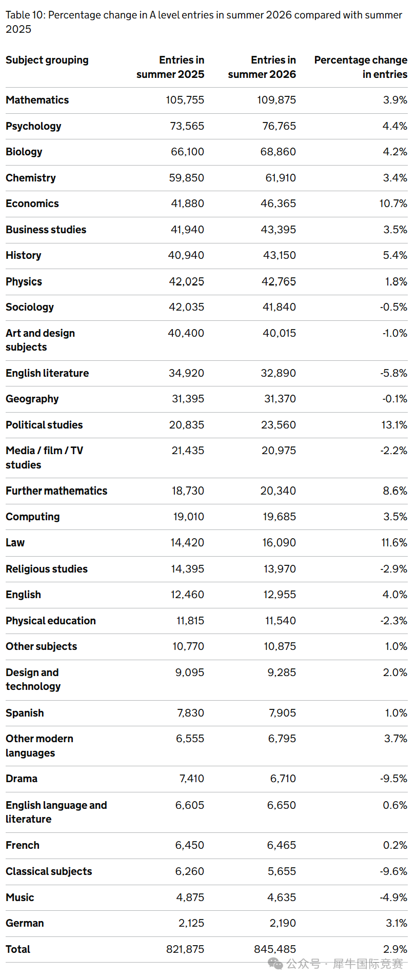Select the Drama row label

(22, 779)
